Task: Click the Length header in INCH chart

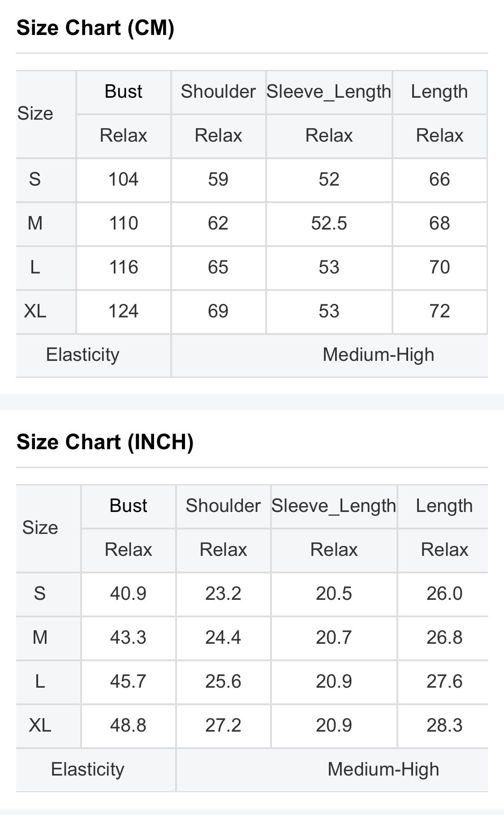Action: [x=444, y=506]
